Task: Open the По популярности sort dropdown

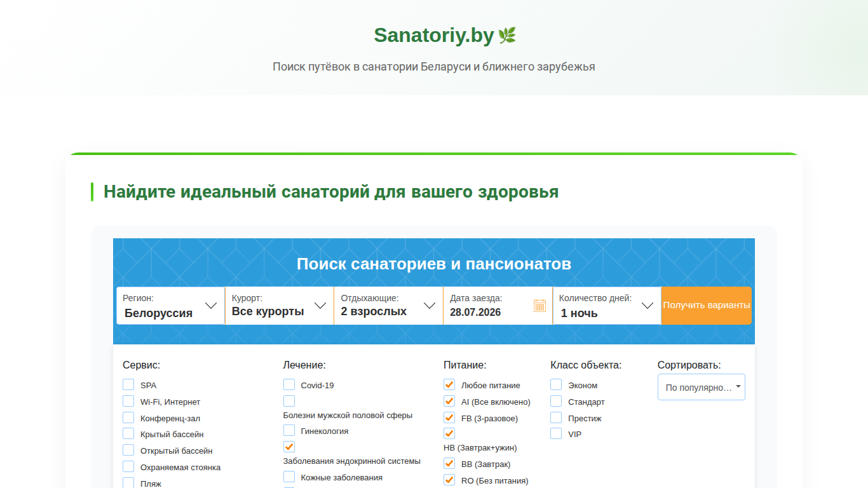Action: coord(702,387)
